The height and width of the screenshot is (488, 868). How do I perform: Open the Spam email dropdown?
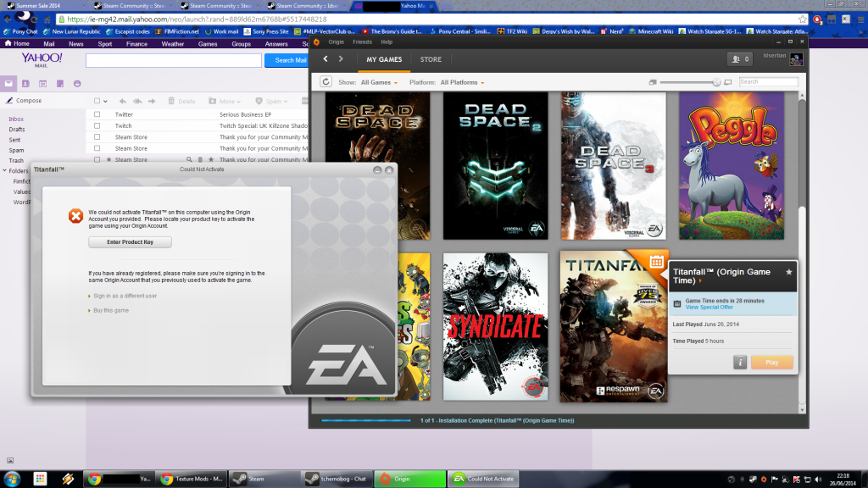click(x=271, y=102)
